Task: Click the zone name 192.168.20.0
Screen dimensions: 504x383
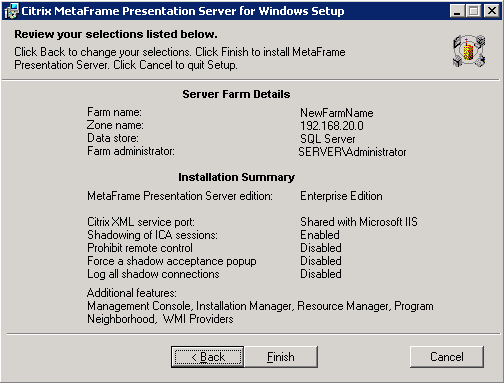Action: pos(332,126)
